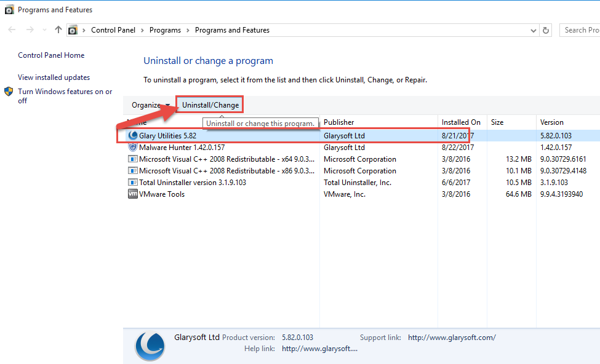Click the large Glarysoft logo in details pane
Screen dimensions: 600x364
coord(150,346)
